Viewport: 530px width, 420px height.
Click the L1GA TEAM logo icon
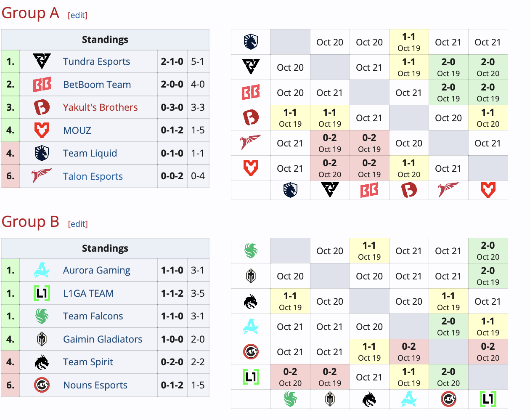click(42, 293)
